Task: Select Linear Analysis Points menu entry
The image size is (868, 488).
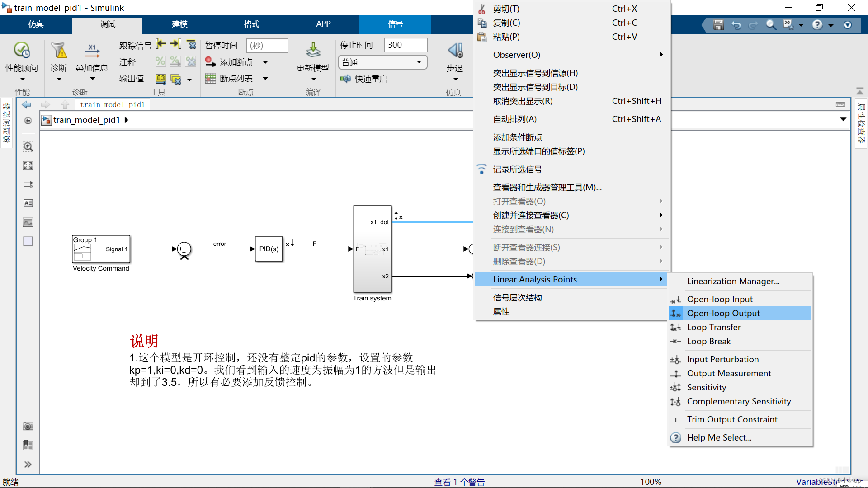Action: pos(571,279)
